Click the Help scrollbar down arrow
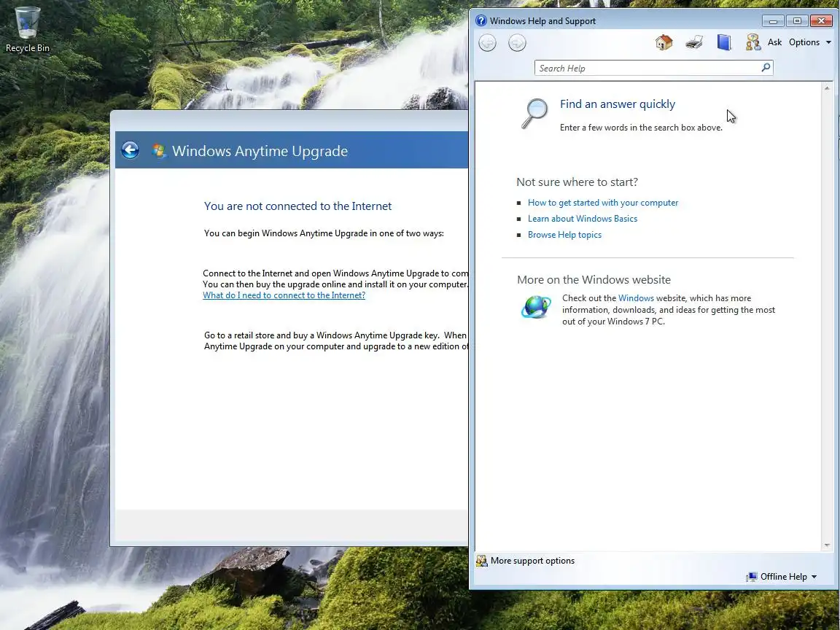This screenshot has height=630, width=840. [827, 545]
